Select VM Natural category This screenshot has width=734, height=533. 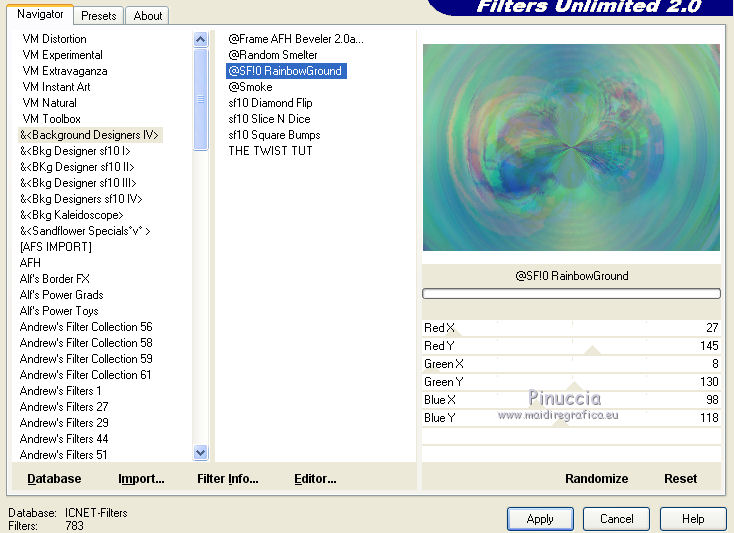pos(49,103)
